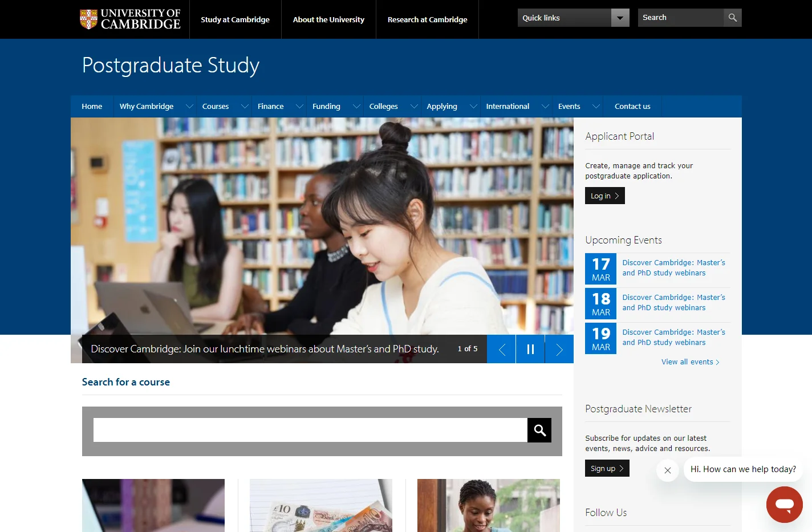
Task: Select the Applying nav item
Action: coord(442,106)
